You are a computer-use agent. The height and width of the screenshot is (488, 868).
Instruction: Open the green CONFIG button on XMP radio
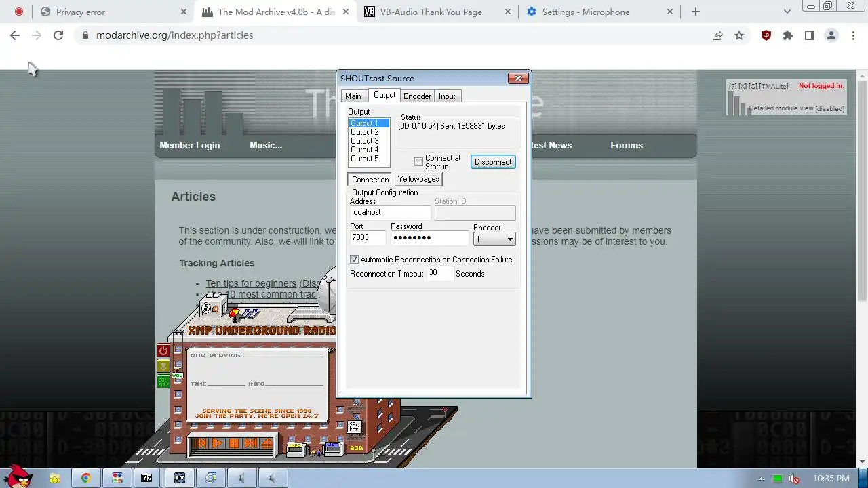tap(163, 382)
